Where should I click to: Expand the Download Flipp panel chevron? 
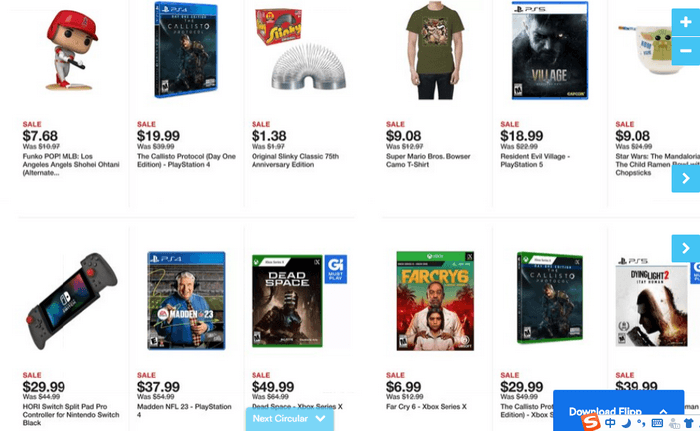pos(663,411)
